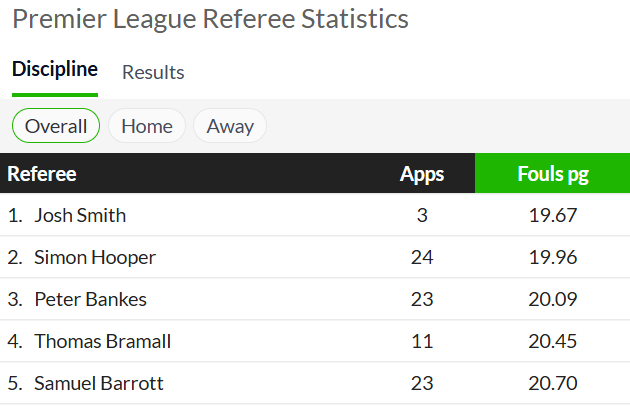The image size is (630, 406).
Task: Click Simon Hooper's 19.96 fouls value
Action: (x=553, y=257)
